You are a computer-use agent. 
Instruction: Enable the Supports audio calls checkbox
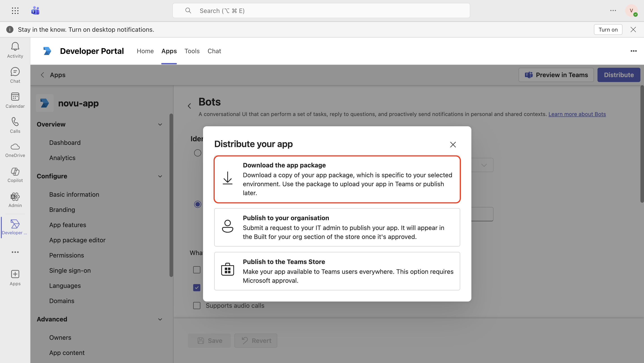(197, 305)
